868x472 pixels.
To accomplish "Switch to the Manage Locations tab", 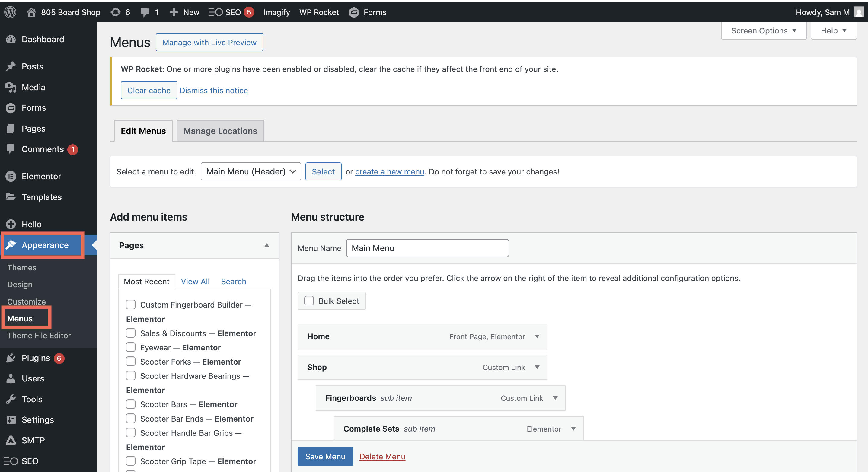I will tap(220, 131).
